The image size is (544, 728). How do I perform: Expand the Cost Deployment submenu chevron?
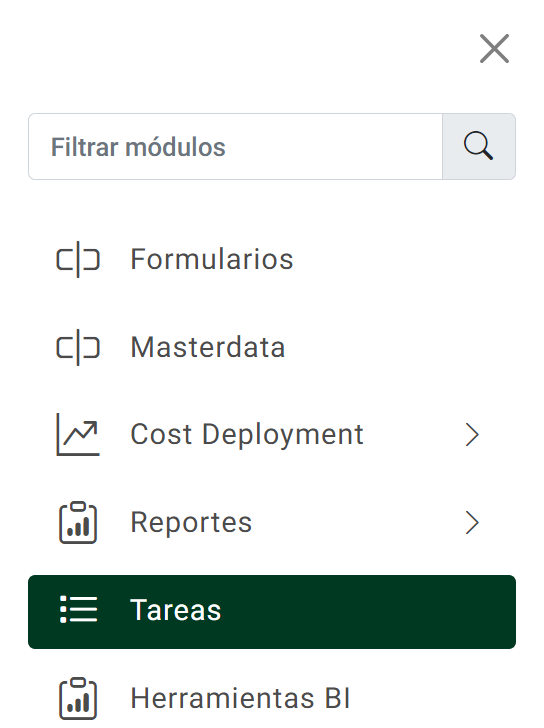tap(472, 435)
